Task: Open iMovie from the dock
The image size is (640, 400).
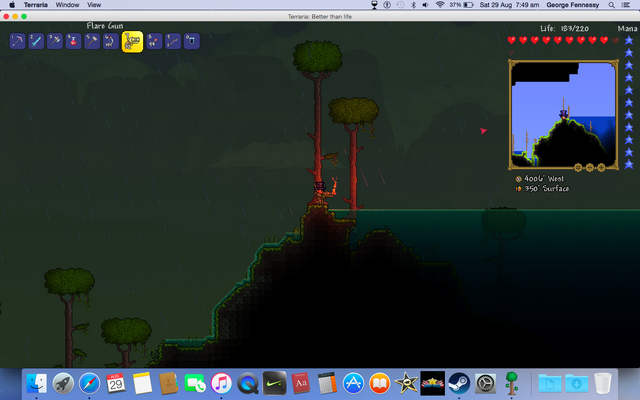Action: (x=406, y=384)
